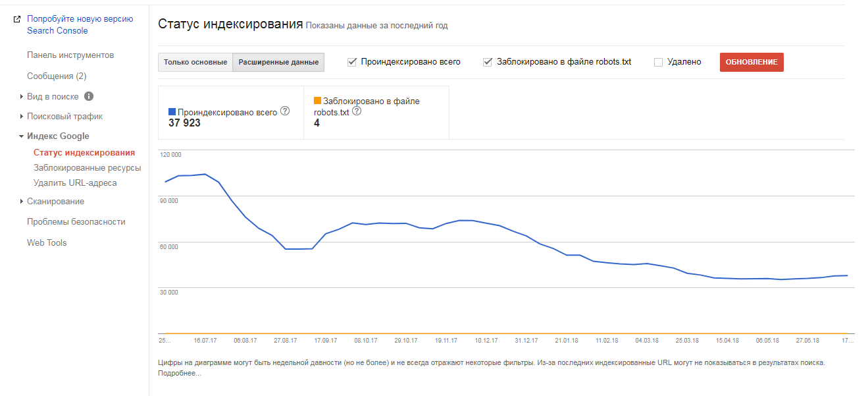Image resolution: width=868 pixels, height=396 pixels.
Task: Open the Подробнее... link below chart
Action: coord(180,374)
